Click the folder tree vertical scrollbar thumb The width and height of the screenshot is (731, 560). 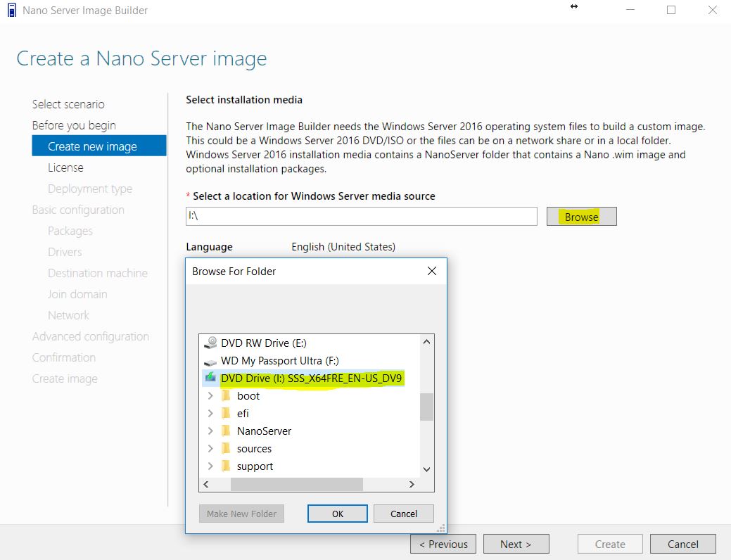pyautogui.click(x=426, y=407)
